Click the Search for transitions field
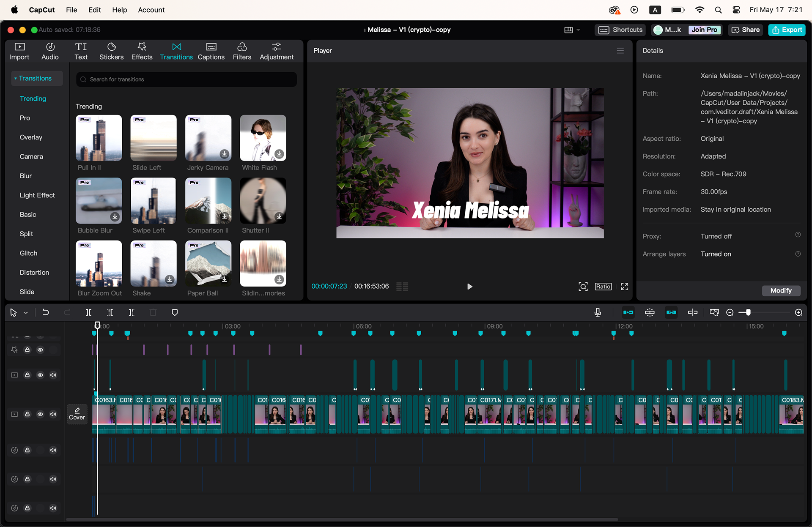Viewport: 812px width, 527px height. [x=186, y=79]
